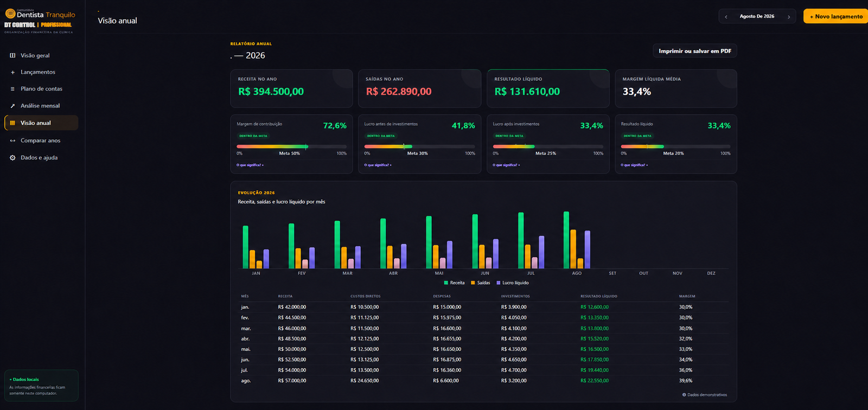Click the orange Saídas bar for MAI

(x=436, y=257)
